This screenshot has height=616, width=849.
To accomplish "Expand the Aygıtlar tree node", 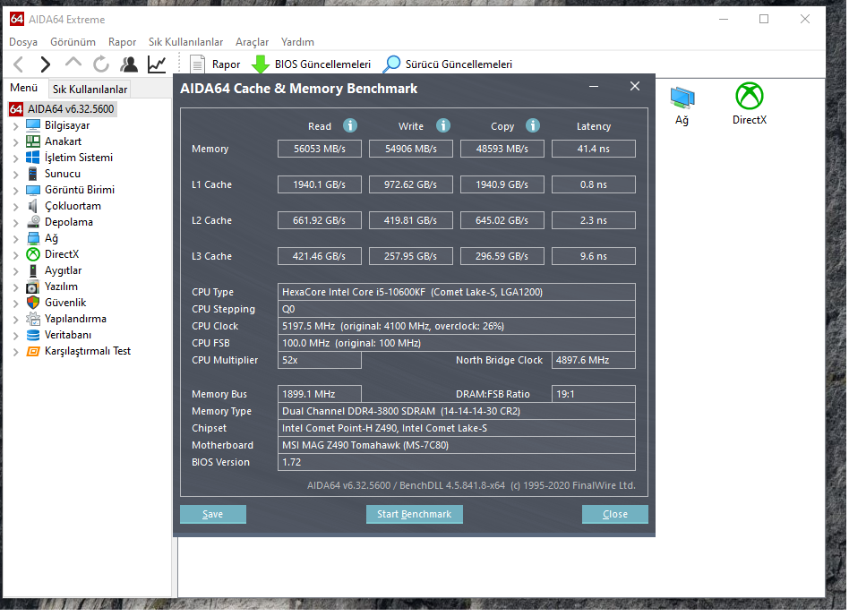I will (16, 271).
